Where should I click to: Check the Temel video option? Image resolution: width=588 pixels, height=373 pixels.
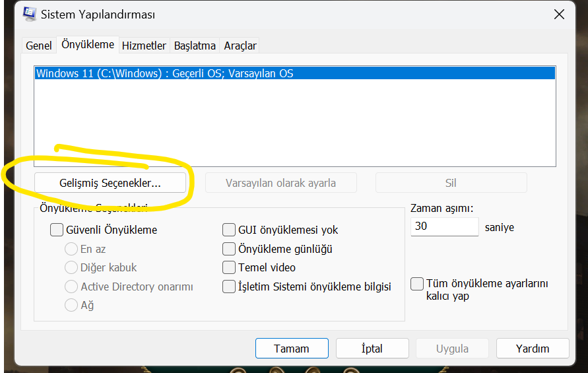point(229,267)
